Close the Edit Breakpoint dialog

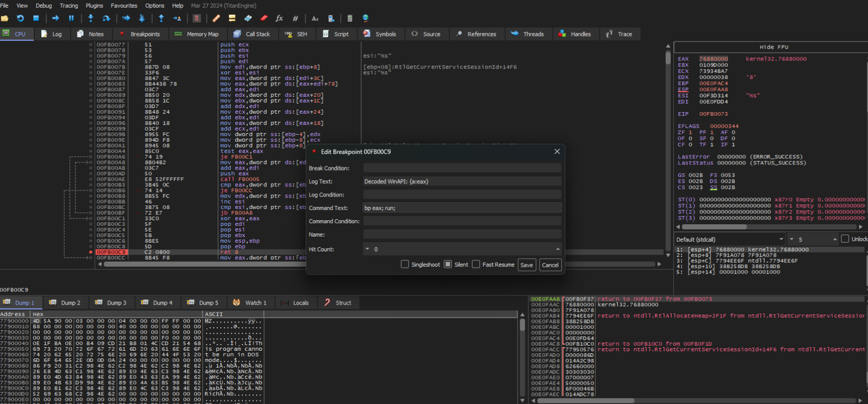(557, 152)
